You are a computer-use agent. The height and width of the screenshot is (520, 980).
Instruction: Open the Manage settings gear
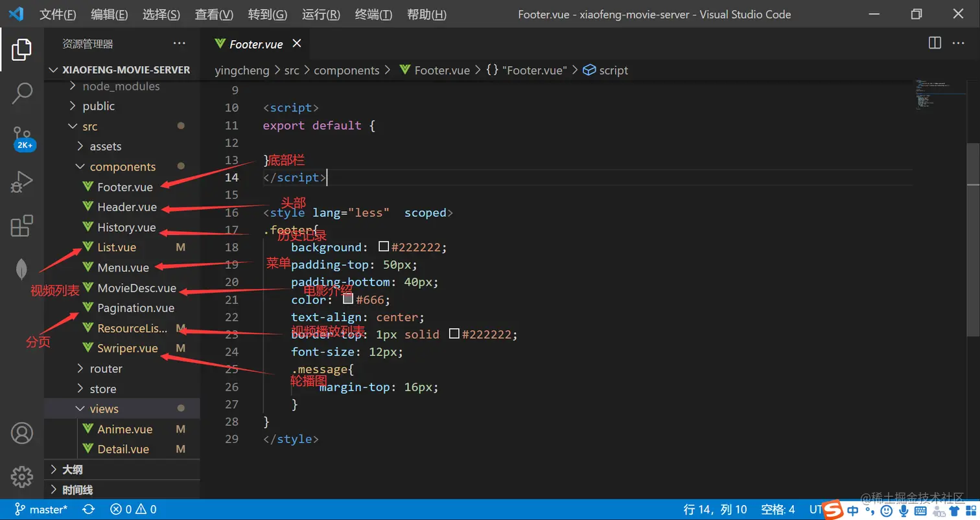(22, 477)
